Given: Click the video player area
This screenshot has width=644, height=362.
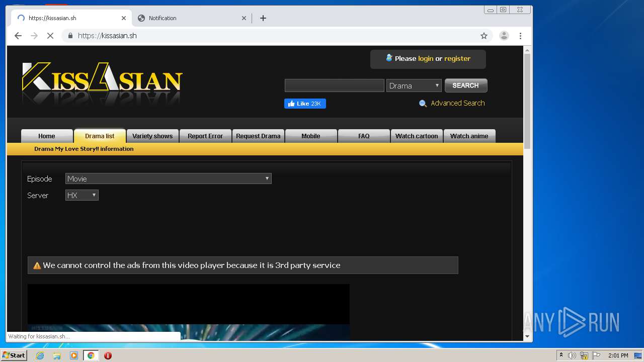Looking at the screenshot, I should [189, 312].
